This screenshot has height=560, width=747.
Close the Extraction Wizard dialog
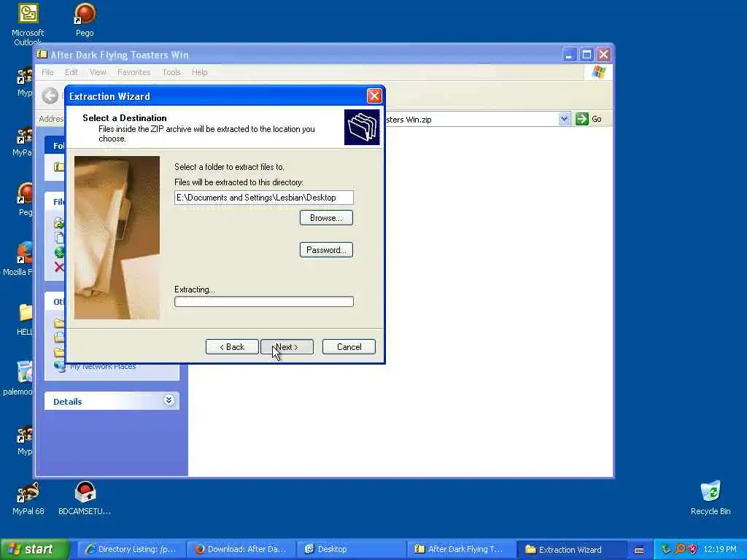tap(374, 96)
